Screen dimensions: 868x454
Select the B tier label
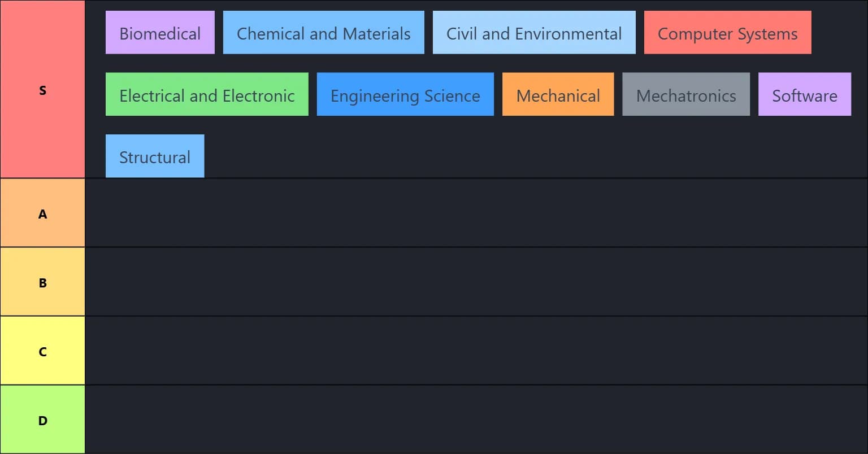coord(42,282)
